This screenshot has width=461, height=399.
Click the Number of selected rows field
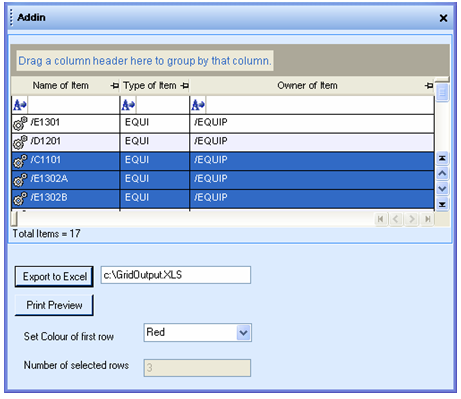[197, 368]
